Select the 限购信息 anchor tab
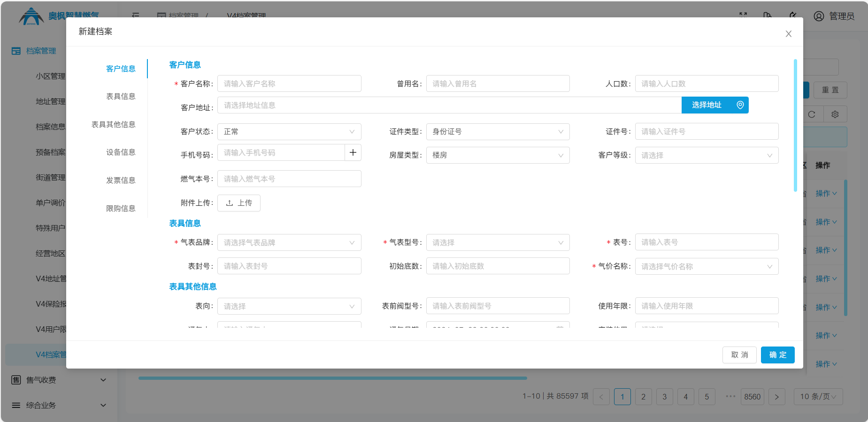This screenshot has width=868, height=422. coord(121,208)
